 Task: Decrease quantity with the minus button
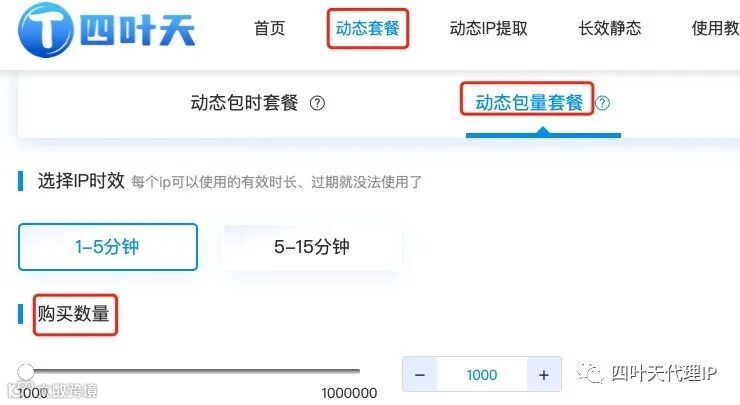pyautogui.click(x=420, y=375)
